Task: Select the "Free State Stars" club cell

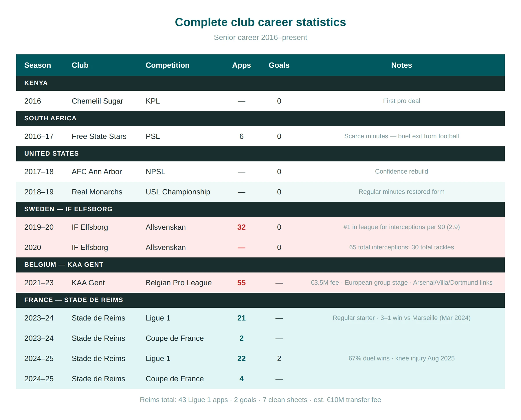Action: pos(99,136)
